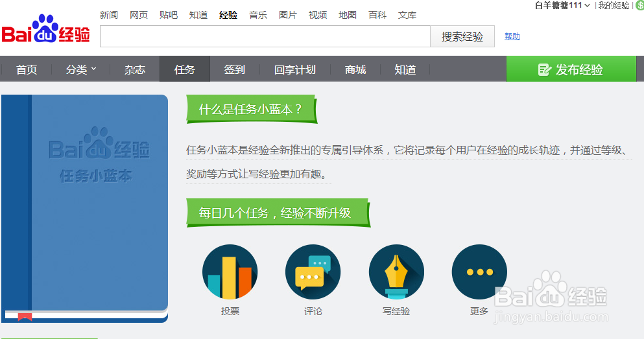
Task: Click the 投票 label text
Action: click(230, 311)
